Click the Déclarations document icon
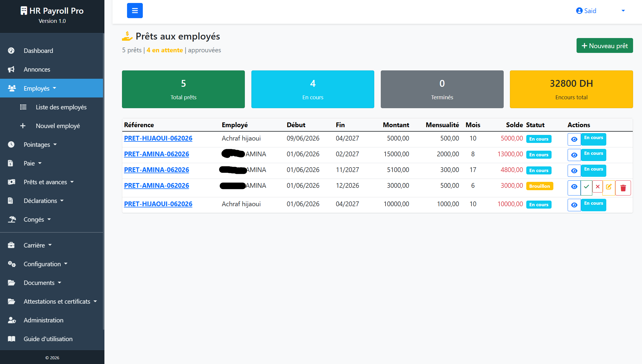This screenshot has width=642, height=364. pos(11,201)
